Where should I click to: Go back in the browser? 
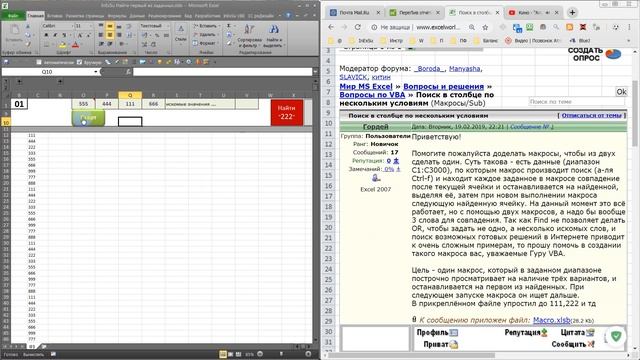(331, 27)
